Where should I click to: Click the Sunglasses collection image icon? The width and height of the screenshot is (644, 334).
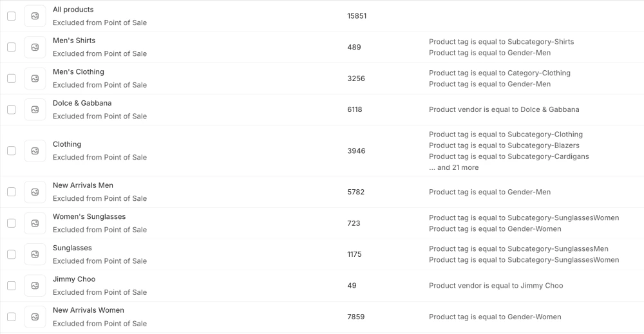click(x=35, y=254)
